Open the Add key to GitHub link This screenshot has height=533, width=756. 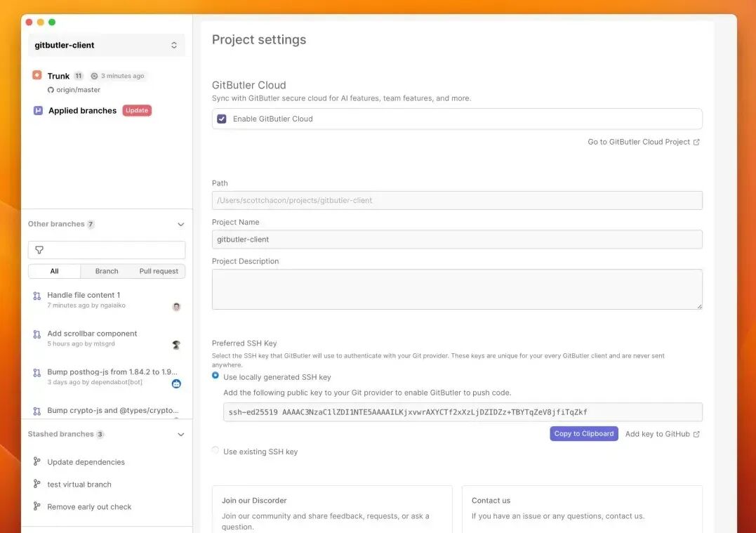coord(663,434)
